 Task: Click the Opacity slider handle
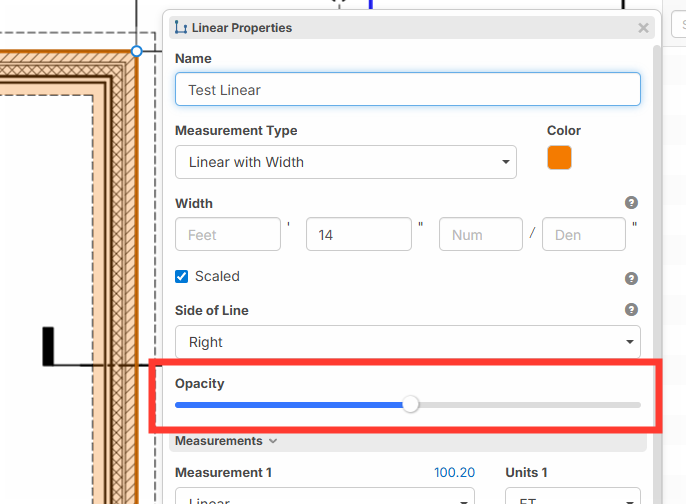[410, 405]
